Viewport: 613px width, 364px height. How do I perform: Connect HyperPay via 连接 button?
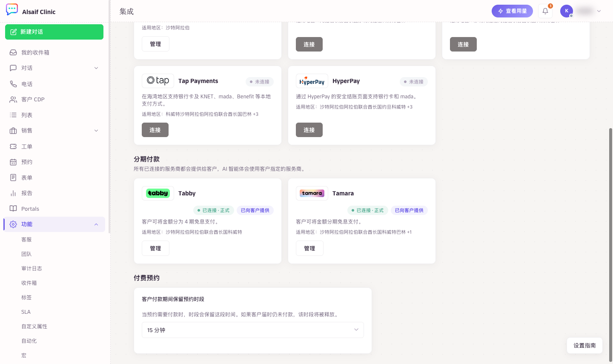pos(309,130)
